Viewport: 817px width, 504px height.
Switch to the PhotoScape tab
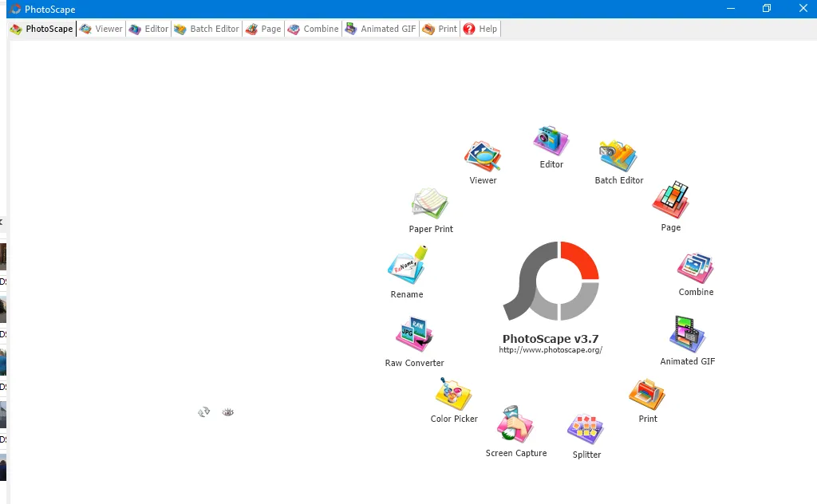tap(41, 30)
